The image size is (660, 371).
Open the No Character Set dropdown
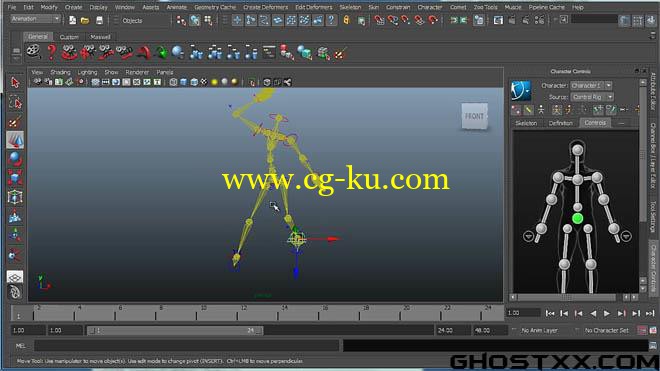pyautogui.click(x=606, y=331)
